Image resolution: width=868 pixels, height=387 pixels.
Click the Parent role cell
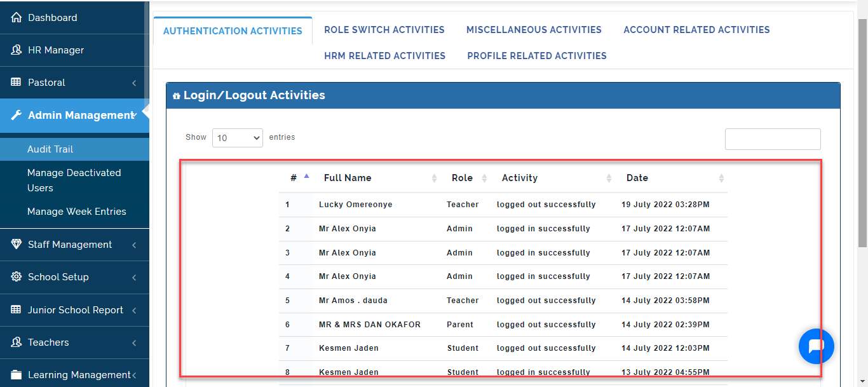click(460, 325)
